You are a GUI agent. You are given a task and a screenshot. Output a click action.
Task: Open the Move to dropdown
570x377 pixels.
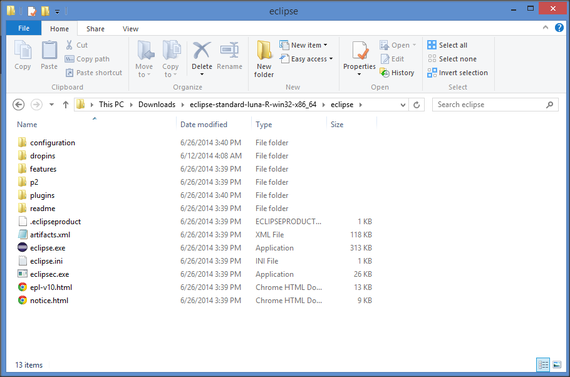point(144,59)
